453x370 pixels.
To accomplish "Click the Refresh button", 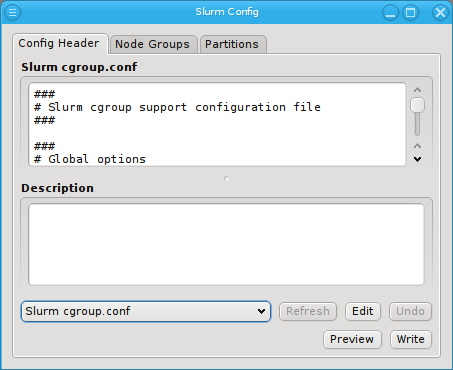I will click(x=308, y=311).
